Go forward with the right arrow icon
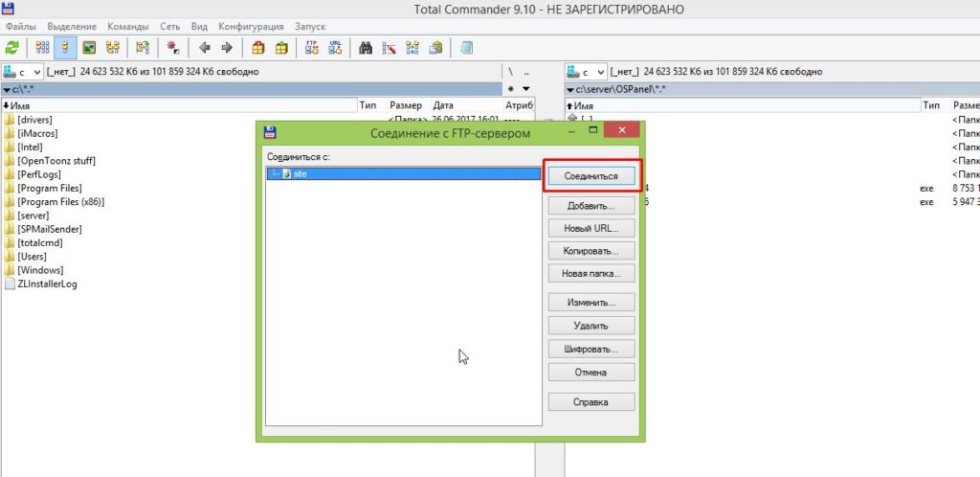The width and height of the screenshot is (980, 477). (227, 46)
